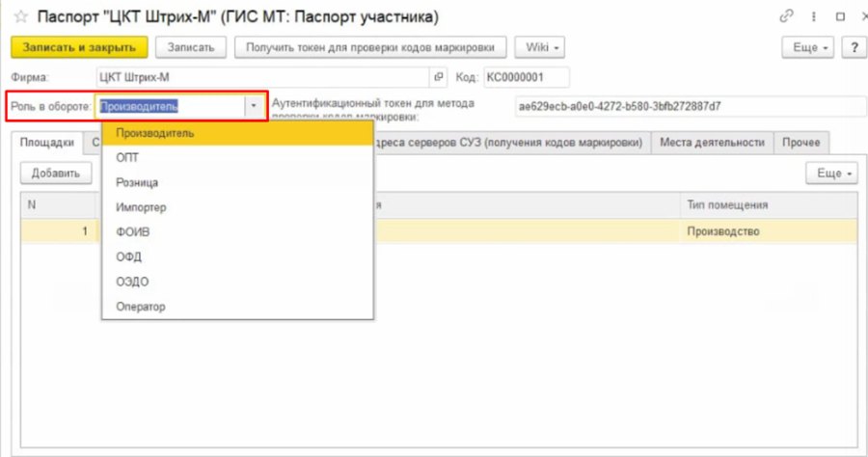Viewport: 868px width, 457px height.
Task: Click the Тип помещения column header
Action: click(769, 205)
